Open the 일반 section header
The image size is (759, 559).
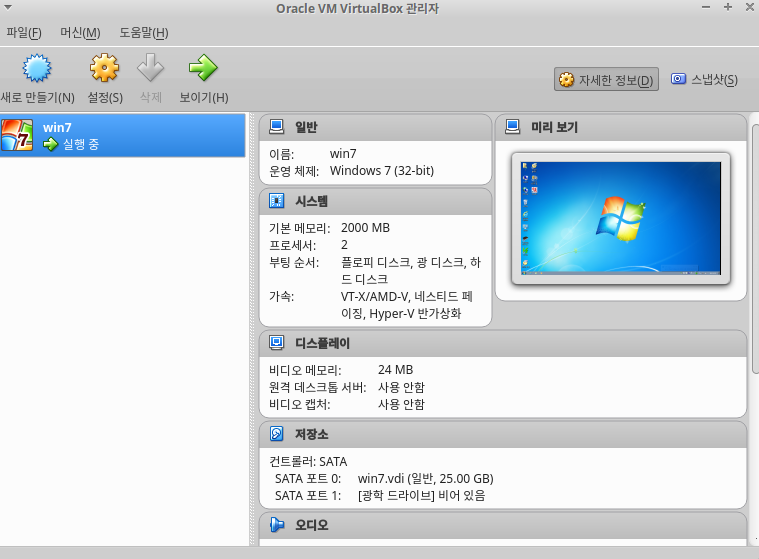coord(376,127)
